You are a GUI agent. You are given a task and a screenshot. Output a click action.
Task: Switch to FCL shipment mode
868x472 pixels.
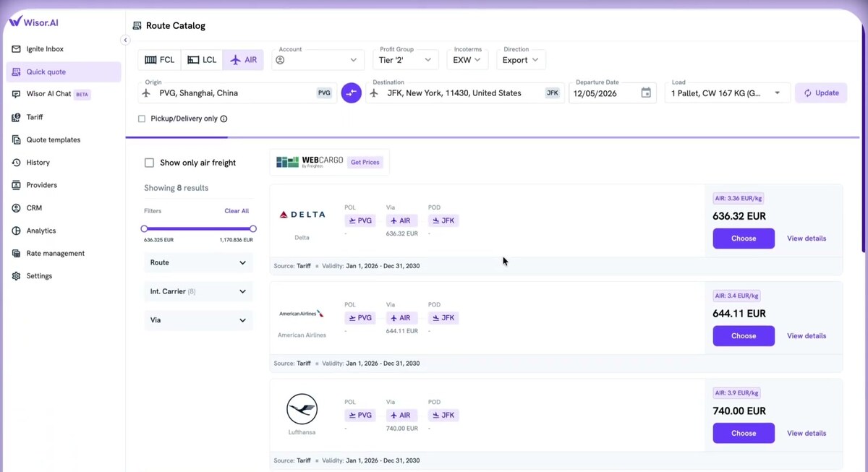click(x=159, y=60)
